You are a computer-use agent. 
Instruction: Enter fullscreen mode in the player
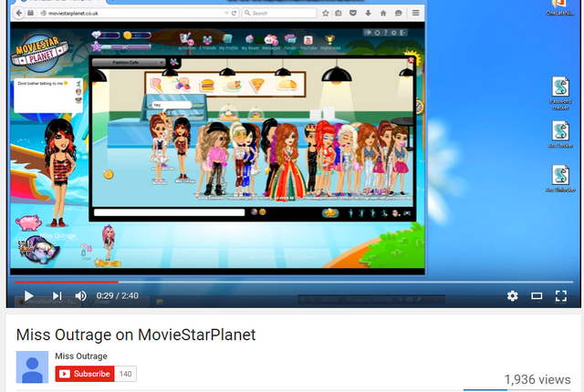coord(561,295)
